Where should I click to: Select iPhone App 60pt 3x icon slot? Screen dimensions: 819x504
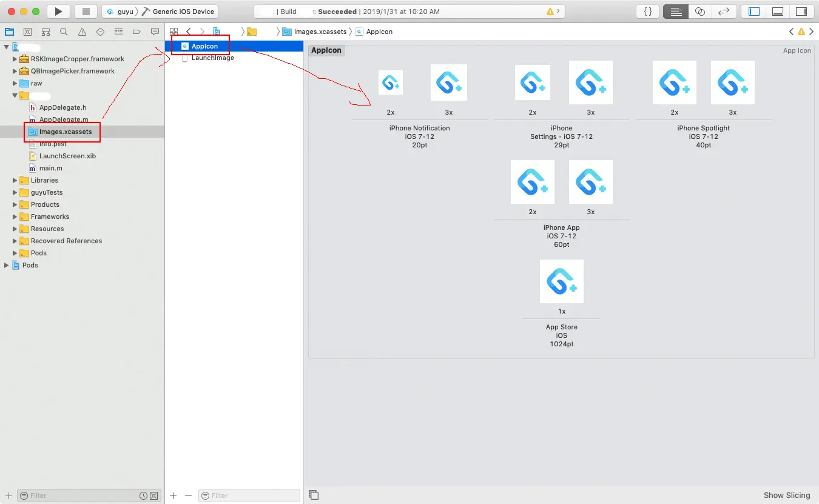[x=591, y=182]
